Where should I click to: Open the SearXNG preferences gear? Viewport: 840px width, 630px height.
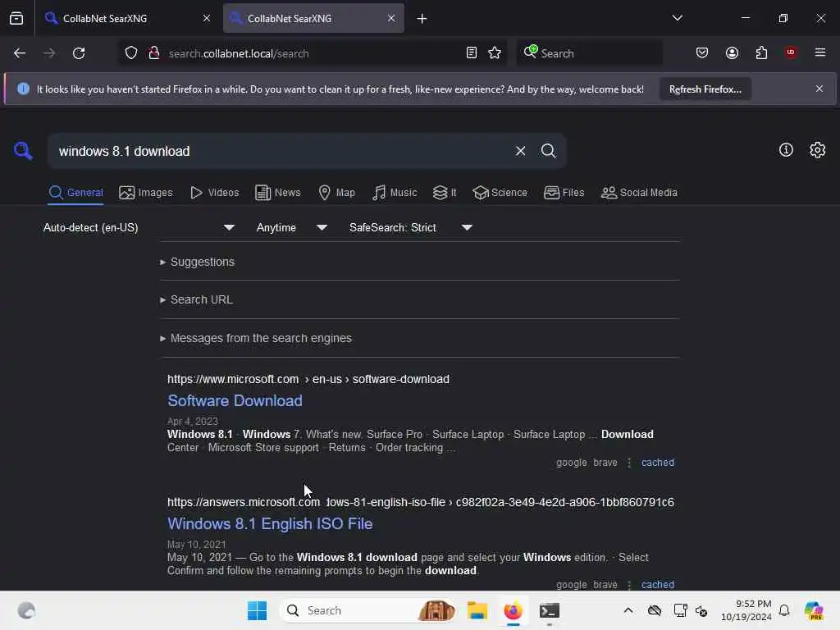tap(818, 150)
